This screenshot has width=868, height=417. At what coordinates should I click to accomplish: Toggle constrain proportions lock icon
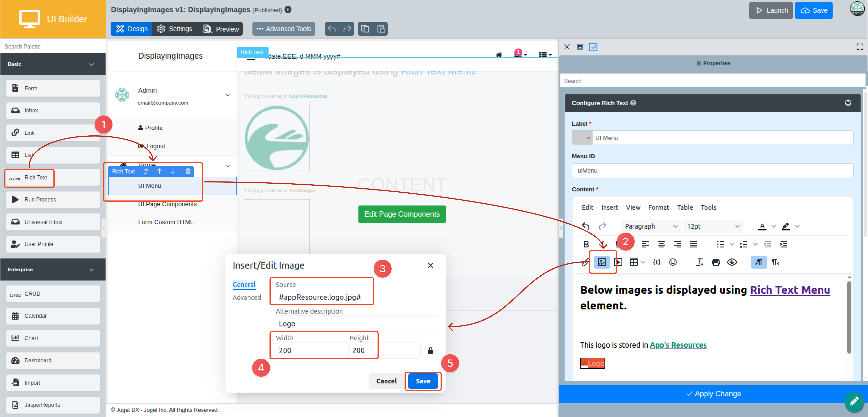(x=430, y=351)
